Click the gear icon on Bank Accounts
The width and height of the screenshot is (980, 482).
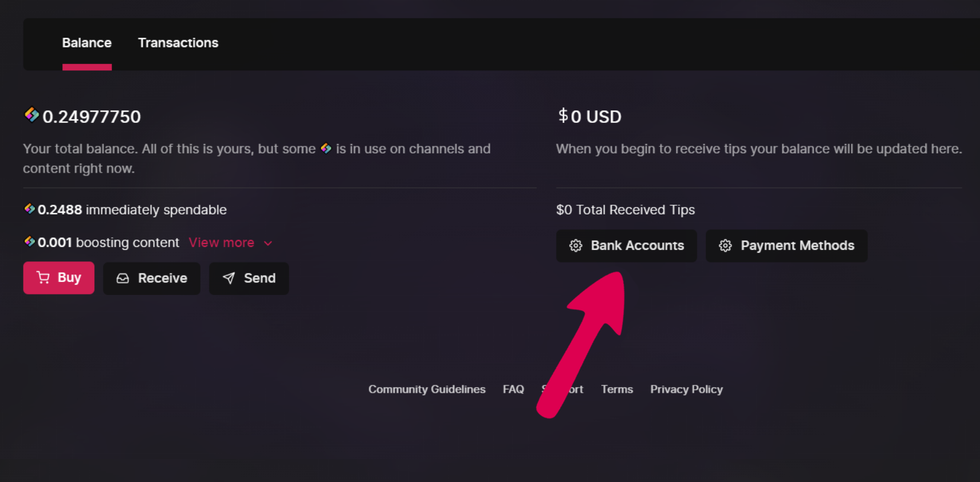[x=575, y=245]
